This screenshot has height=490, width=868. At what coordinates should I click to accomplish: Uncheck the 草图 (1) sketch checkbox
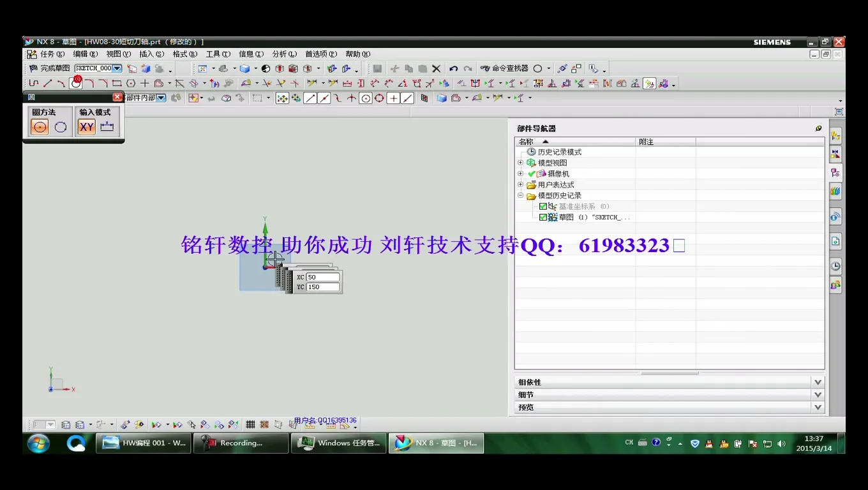544,217
